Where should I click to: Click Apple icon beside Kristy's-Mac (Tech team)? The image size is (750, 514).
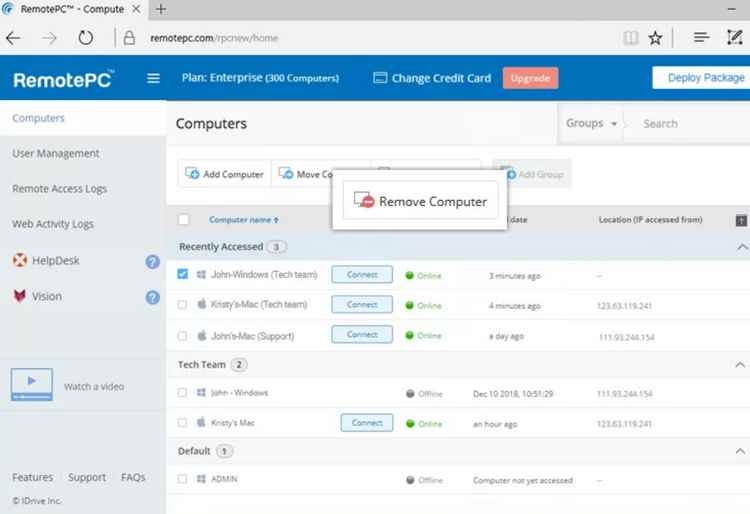202,304
